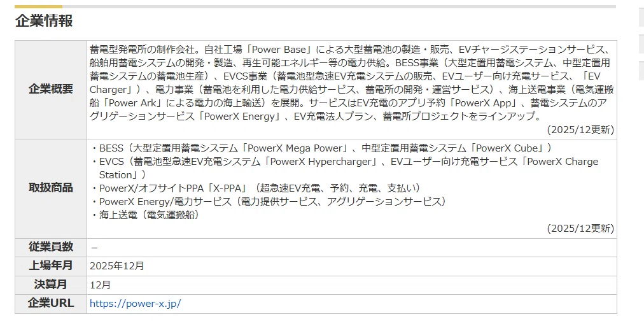Click the 12月 fiscal month value
The width and height of the screenshot is (644, 333).
100,285
